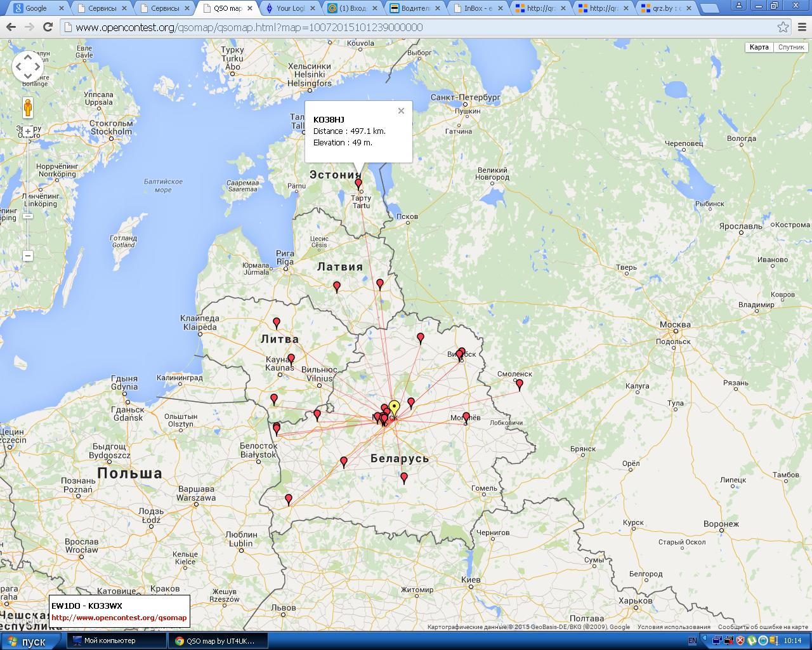Open the Chrome menu button
This screenshot has width=812, height=650.
click(x=801, y=27)
